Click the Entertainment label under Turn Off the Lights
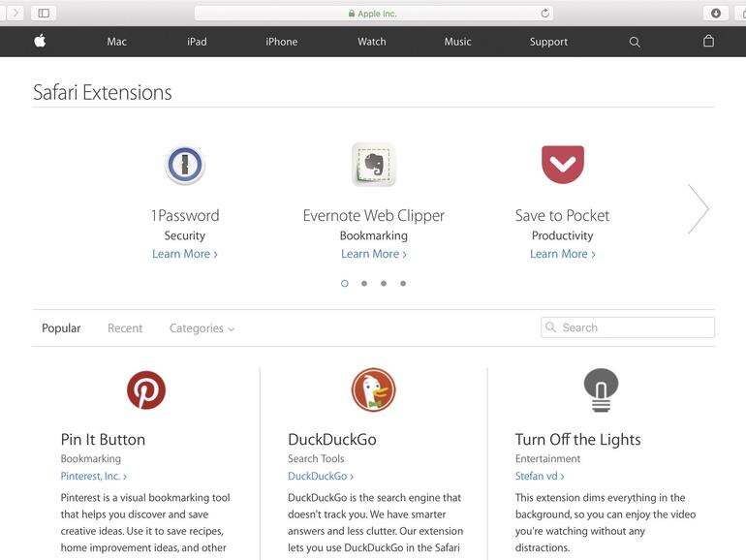The image size is (746, 560). (x=547, y=458)
